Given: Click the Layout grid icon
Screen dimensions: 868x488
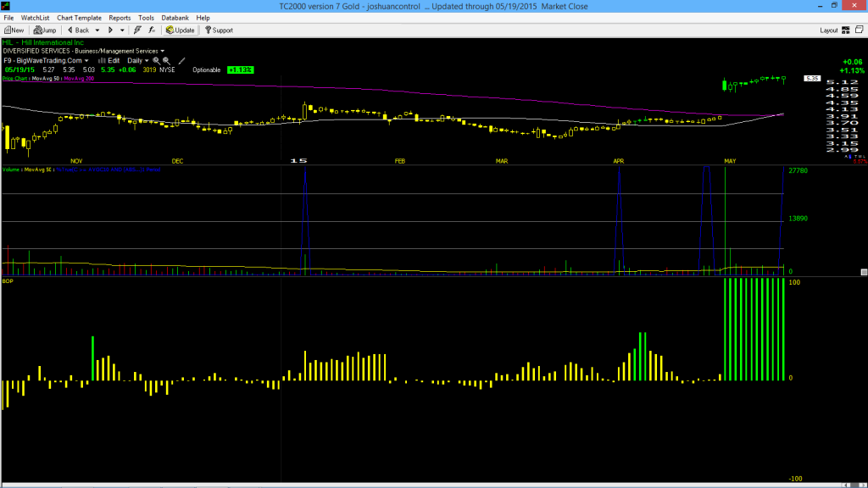Looking at the screenshot, I should 845,30.
